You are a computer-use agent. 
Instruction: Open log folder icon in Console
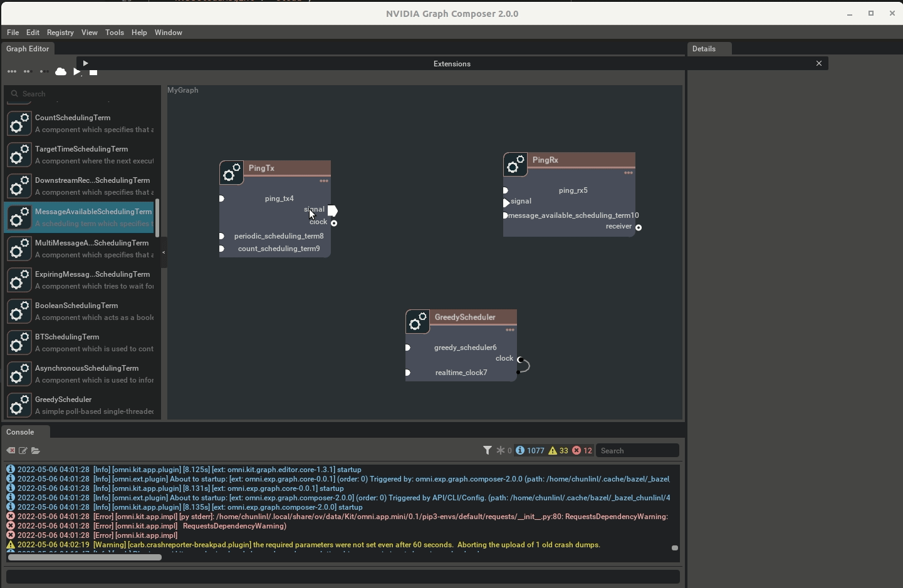(x=36, y=451)
